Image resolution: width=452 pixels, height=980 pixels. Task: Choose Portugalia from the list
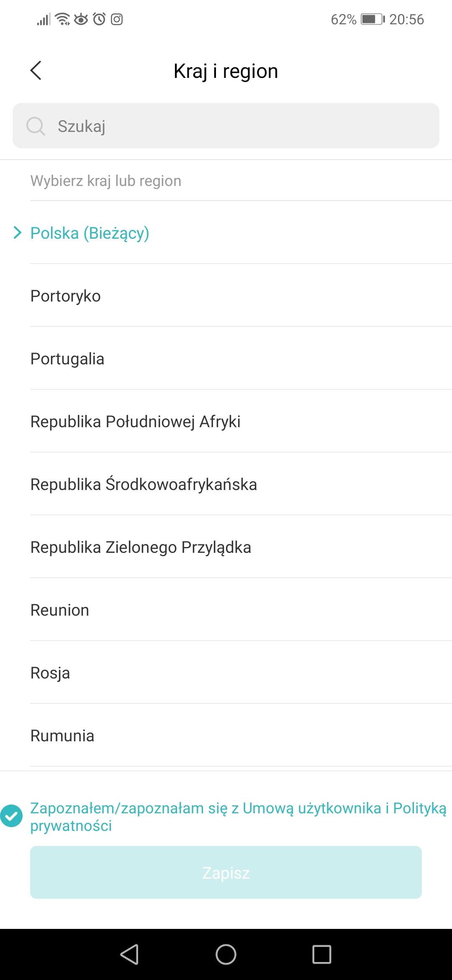point(67,358)
